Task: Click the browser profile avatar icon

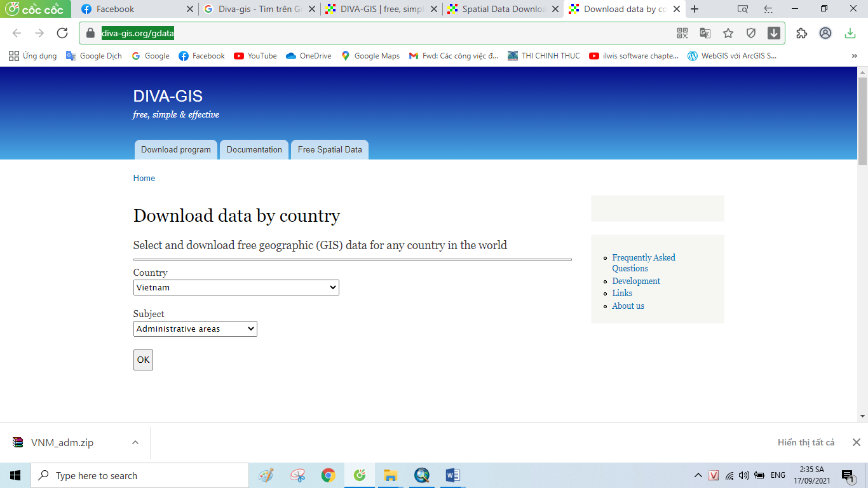Action: (824, 33)
